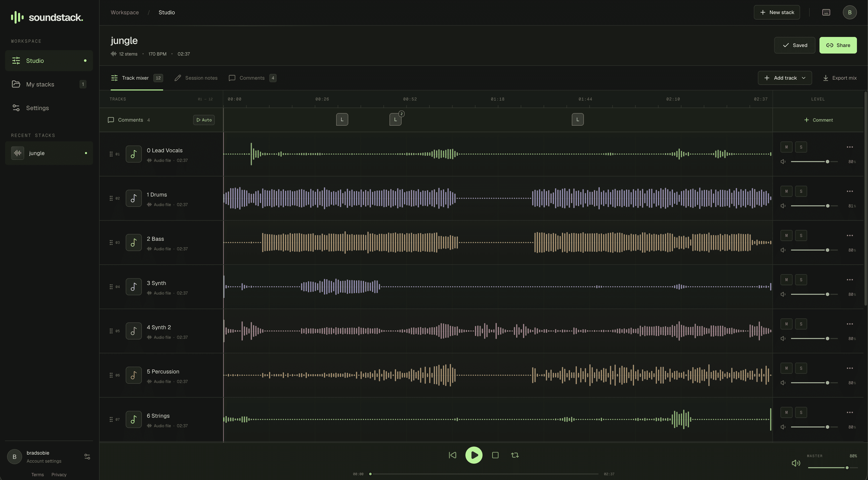Open the Terms link
This screenshot has width=868, height=480.
click(37, 475)
